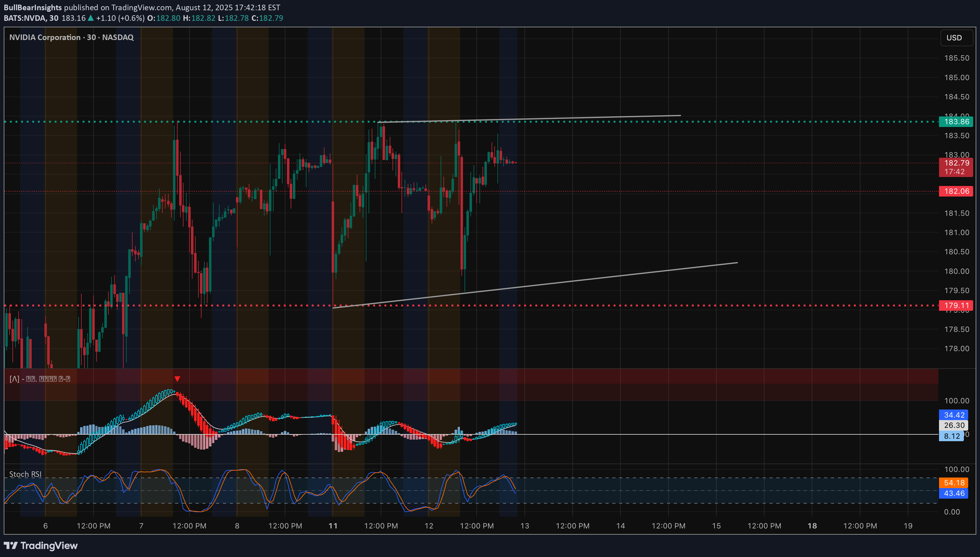Click the 183.86 green price label
The width and height of the screenshot is (980, 557).
(x=956, y=122)
